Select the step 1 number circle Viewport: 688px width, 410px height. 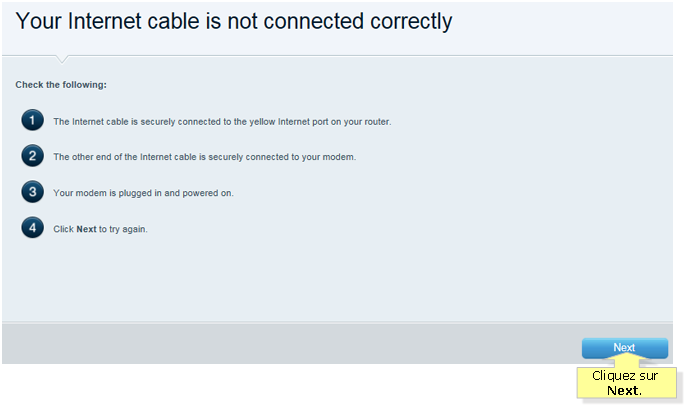point(32,120)
